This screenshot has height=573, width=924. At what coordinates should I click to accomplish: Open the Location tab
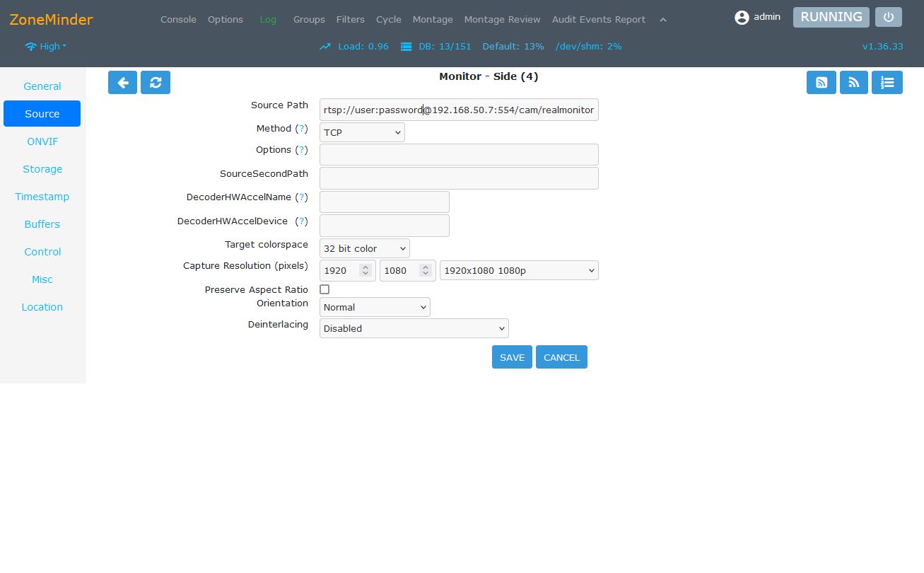point(42,307)
